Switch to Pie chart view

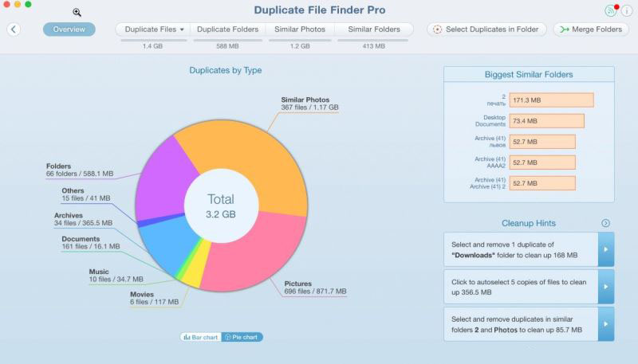[x=242, y=337]
